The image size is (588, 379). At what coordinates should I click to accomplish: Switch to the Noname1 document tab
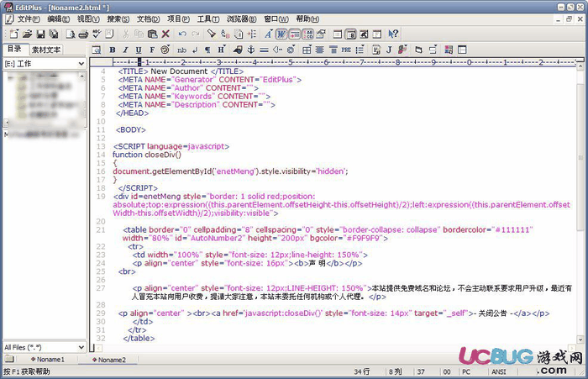48,360
